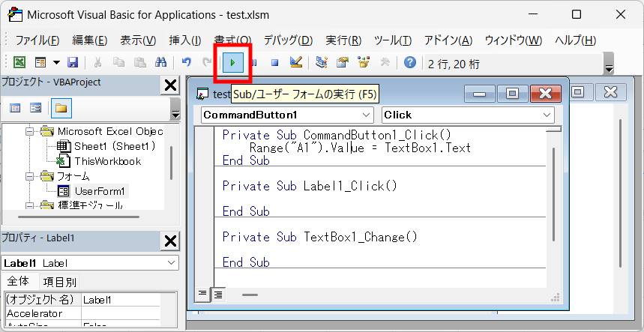Undo the last action with blue arrow icon

[x=187, y=62]
